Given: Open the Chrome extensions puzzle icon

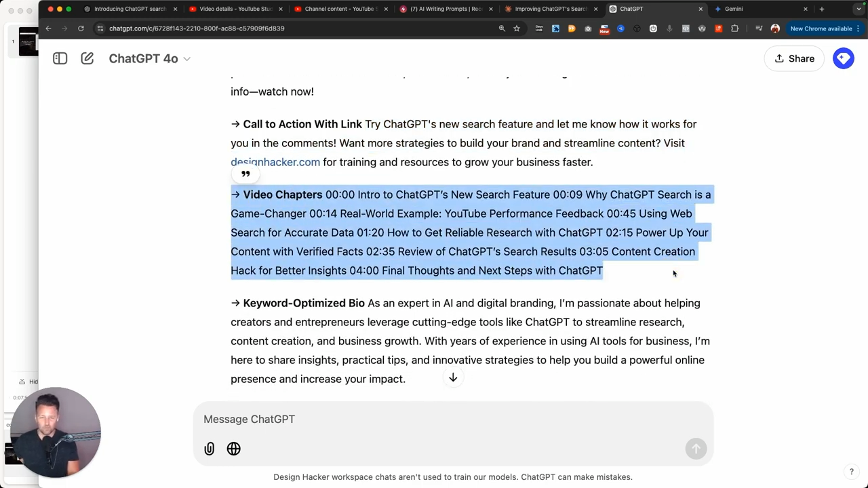Looking at the screenshot, I should click(734, 28).
